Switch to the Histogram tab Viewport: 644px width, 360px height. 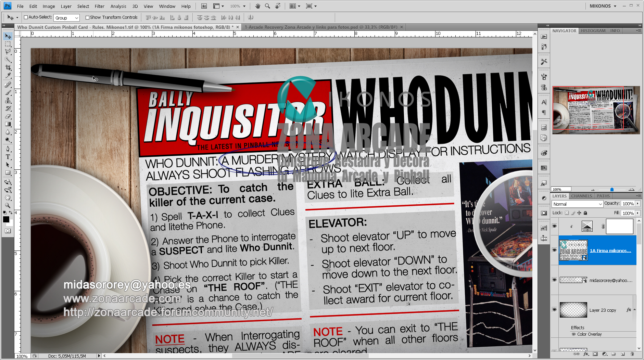593,31
